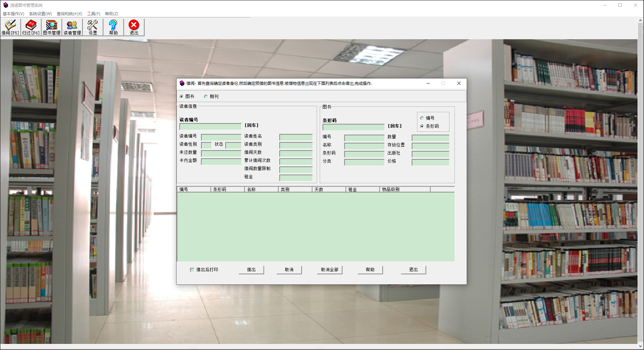The image size is (644, 350).
Task: Minimize the main application window
Action: point(605,5)
